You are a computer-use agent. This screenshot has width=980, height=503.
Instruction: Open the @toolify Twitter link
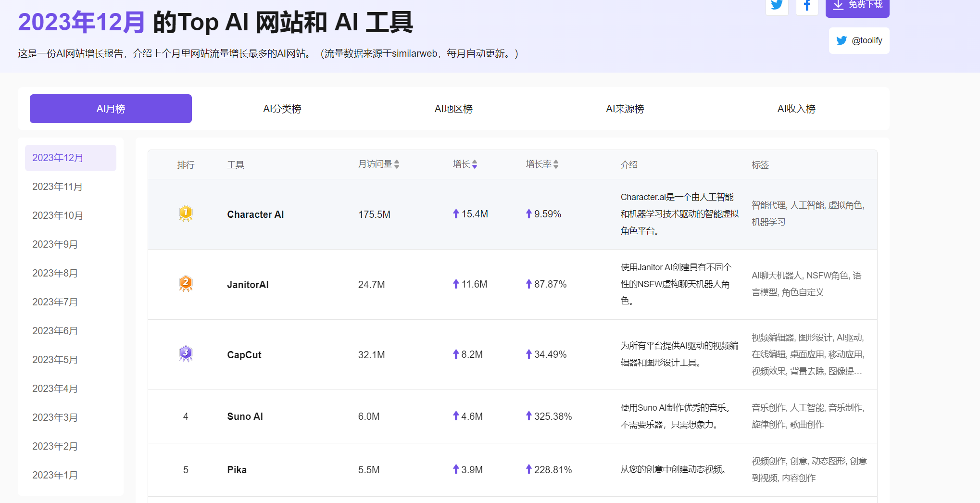click(x=859, y=40)
